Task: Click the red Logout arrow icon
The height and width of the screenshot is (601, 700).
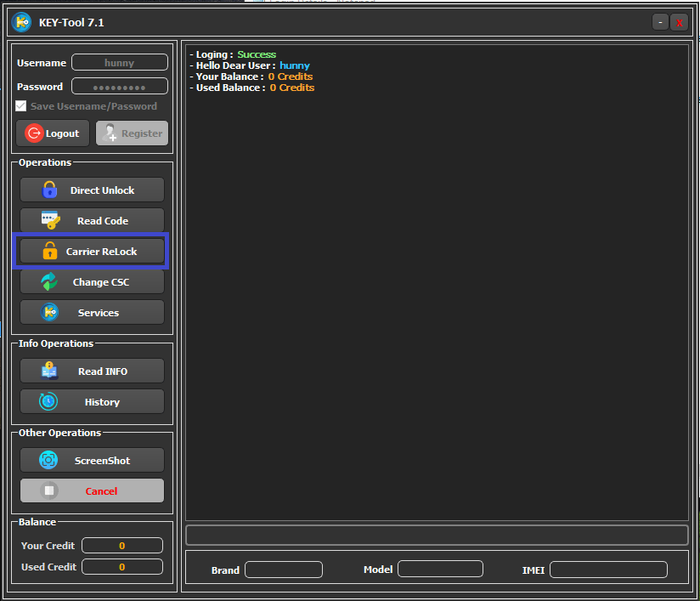Action: (x=34, y=133)
